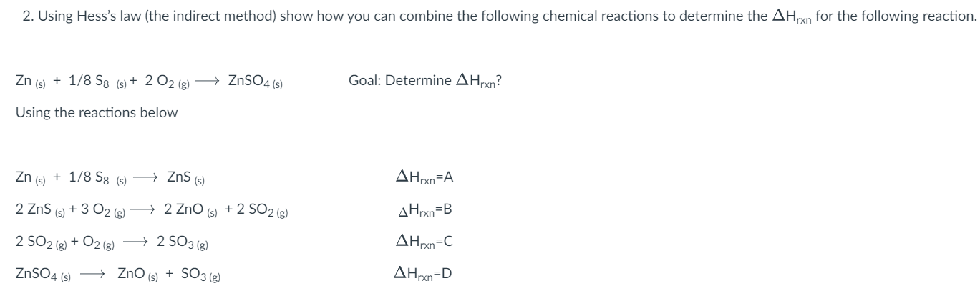Viewport: 980px width, 296px height.
Task: Select the 2 ZnS + 3 O2 reaction
Action: (x=152, y=209)
